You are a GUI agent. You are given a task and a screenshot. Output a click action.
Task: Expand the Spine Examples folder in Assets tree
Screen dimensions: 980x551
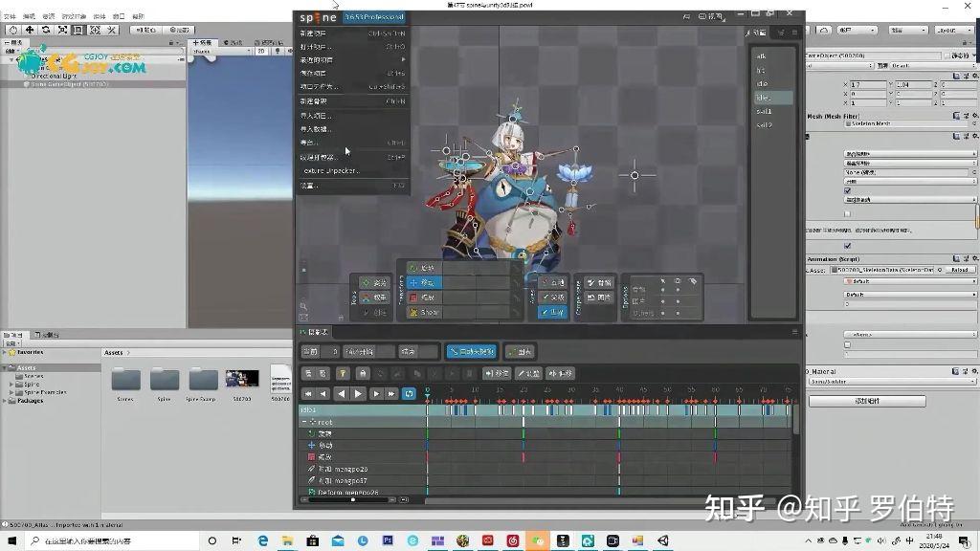[10, 392]
